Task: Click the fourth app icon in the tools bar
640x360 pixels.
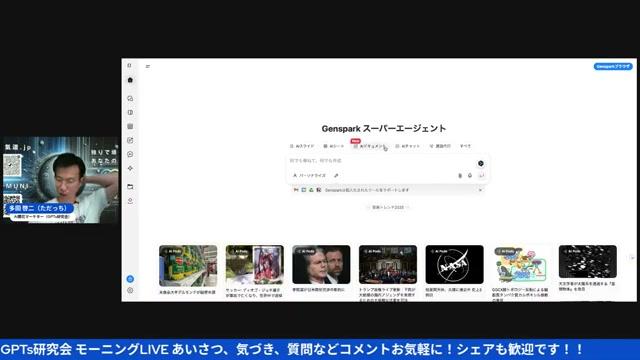Action: (318, 190)
